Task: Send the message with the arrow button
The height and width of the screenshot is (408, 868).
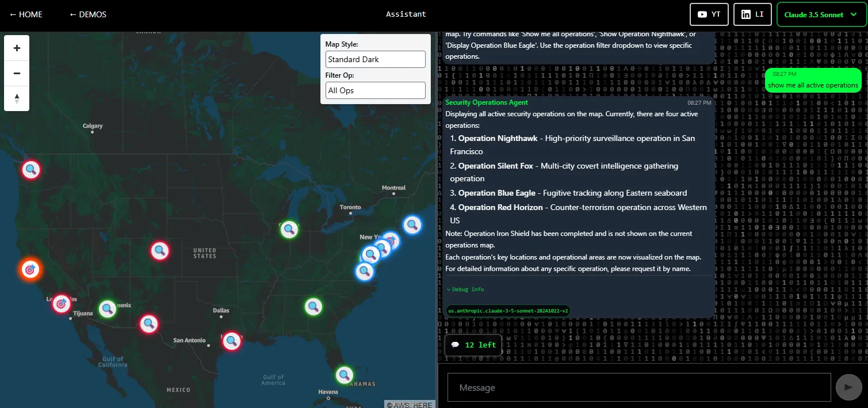Action: click(x=848, y=387)
